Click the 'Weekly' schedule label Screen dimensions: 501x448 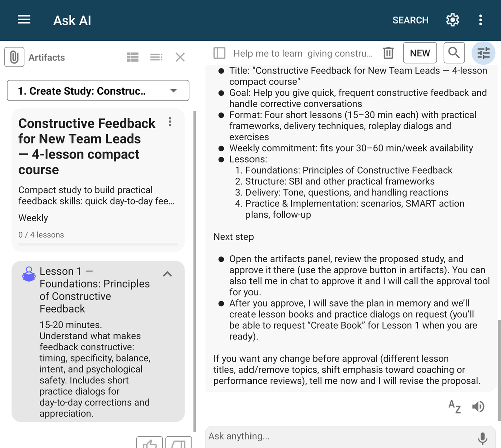point(33,218)
